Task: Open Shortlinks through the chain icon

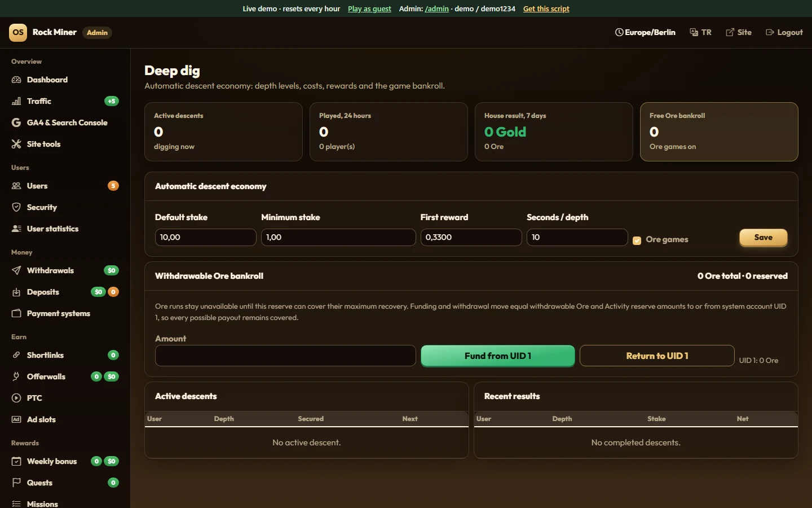Action: click(16, 355)
